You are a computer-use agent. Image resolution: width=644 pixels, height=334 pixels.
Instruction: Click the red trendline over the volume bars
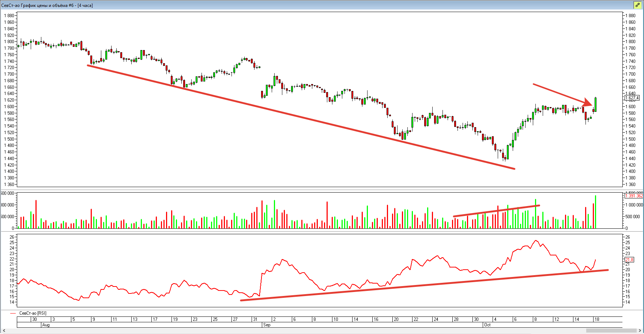click(x=496, y=211)
